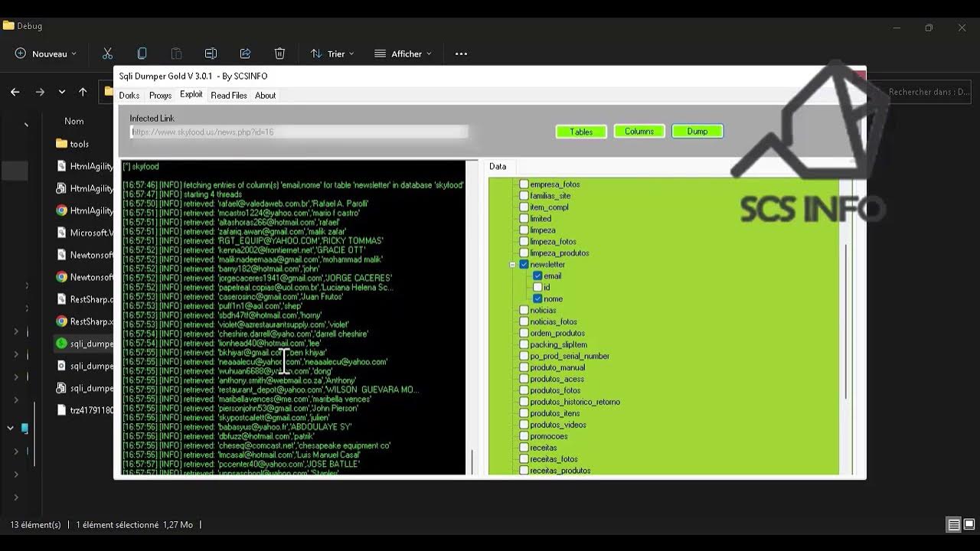
Task: Click the produtos_historico_retorno table label
Action: pyautogui.click(x=575, y=402)
